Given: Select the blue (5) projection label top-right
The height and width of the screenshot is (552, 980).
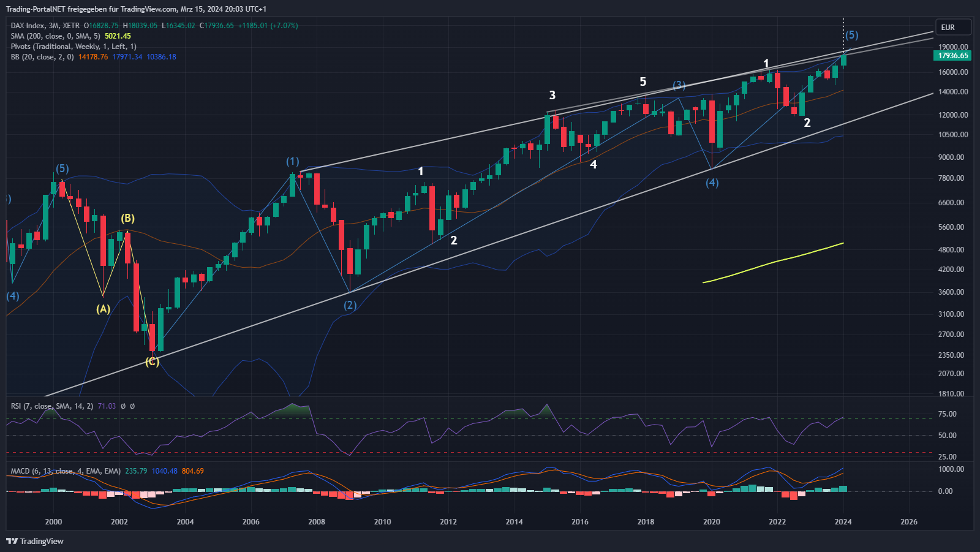Looking at the screenshot, I should 851,35.
